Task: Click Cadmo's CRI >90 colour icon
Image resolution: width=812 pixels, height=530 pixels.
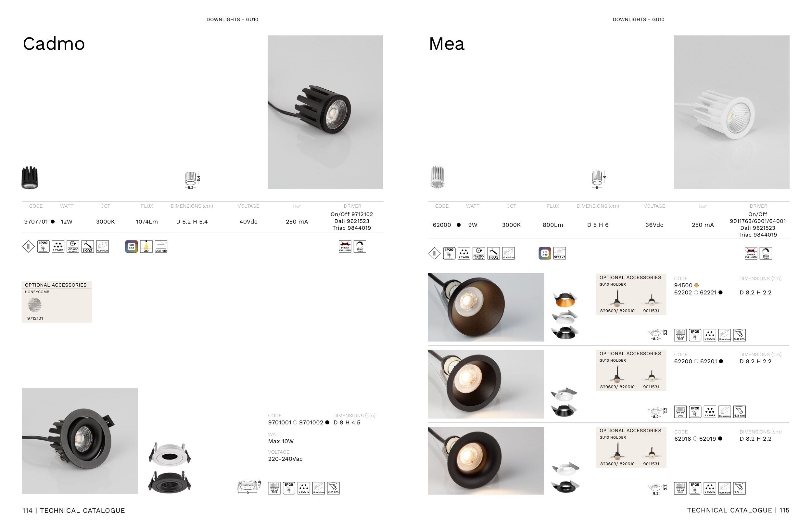Action: coord(131,246)
